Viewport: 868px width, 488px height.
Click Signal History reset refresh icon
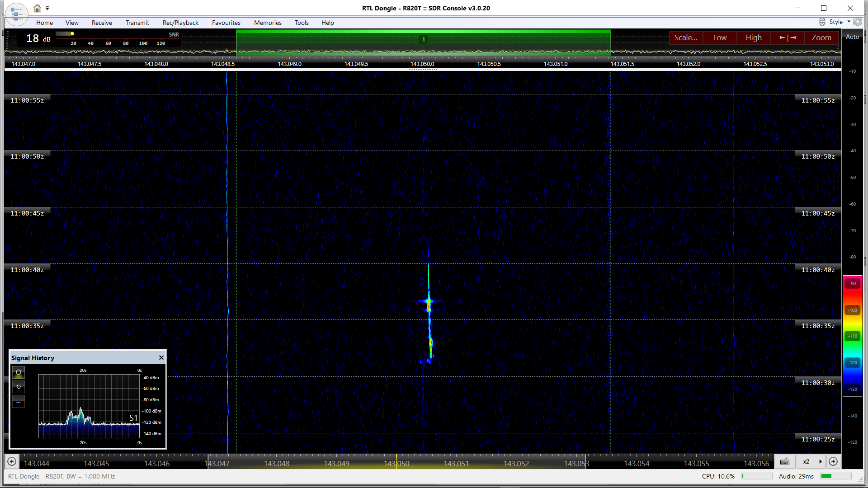click(x=19, y=387)
